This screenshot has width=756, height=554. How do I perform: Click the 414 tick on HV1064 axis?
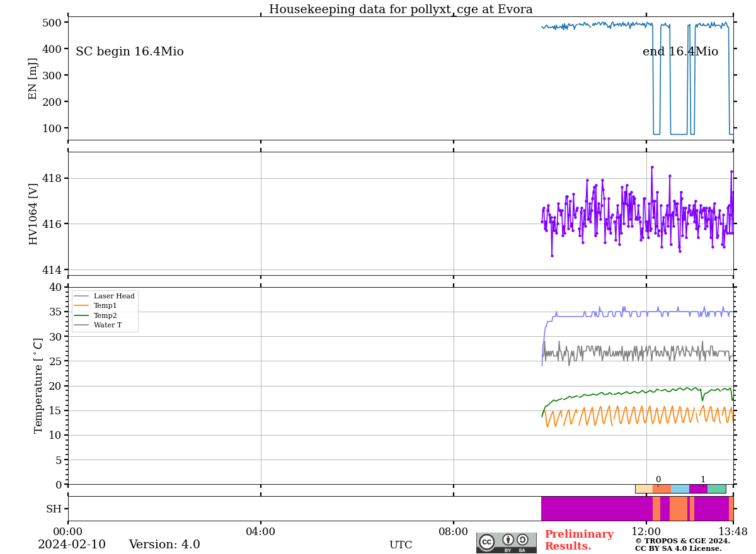(52, 270)
